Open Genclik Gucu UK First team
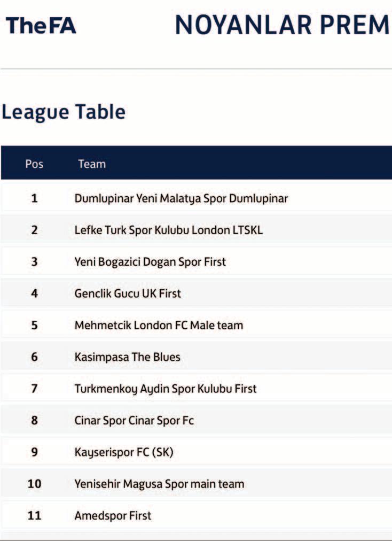 pyautogui.click(x=128, y=293)
